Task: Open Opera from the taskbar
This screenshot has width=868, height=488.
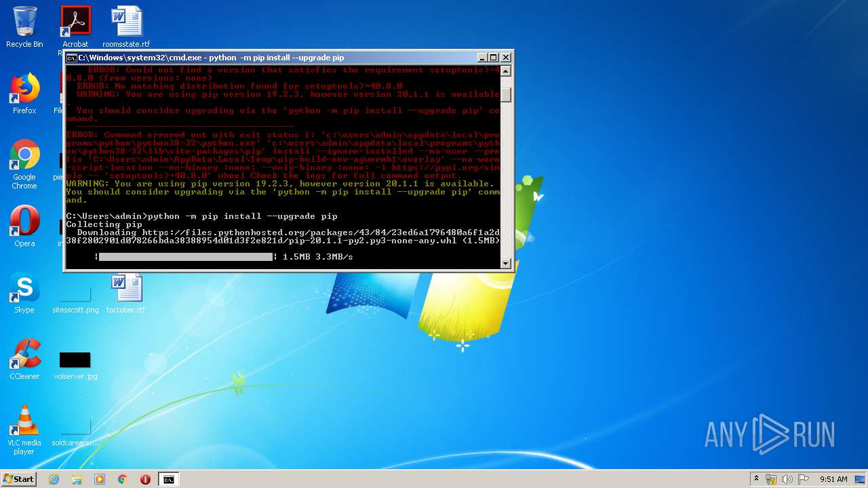Action: (145, 479)
